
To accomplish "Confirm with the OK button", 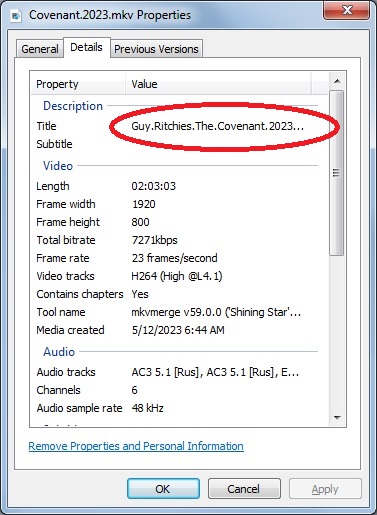I will pyautogui.click(x=163, y=489).
